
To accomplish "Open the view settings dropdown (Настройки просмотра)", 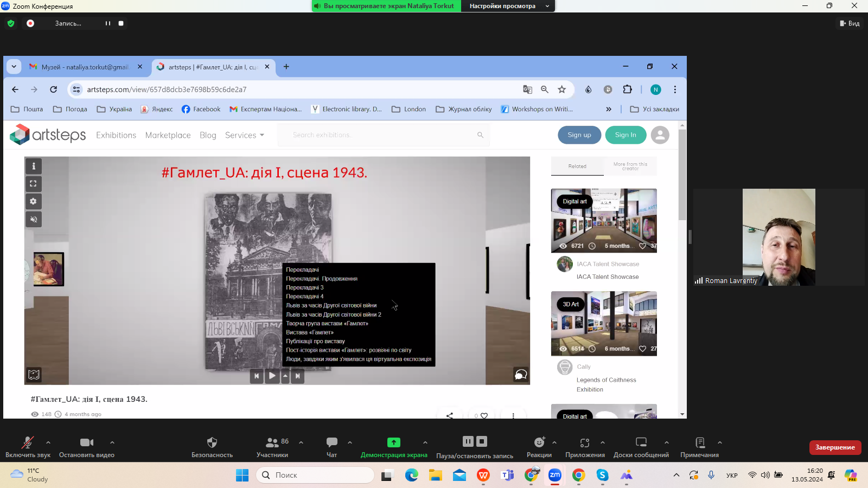I will (x=508, y=6).
